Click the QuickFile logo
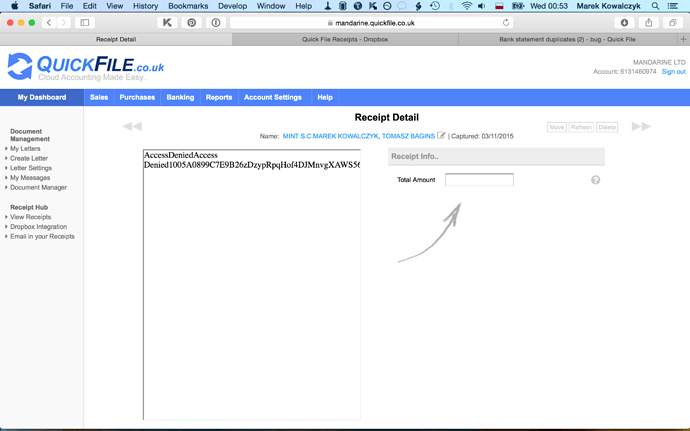The image size is (690, 431). click(x=86, y=67)
